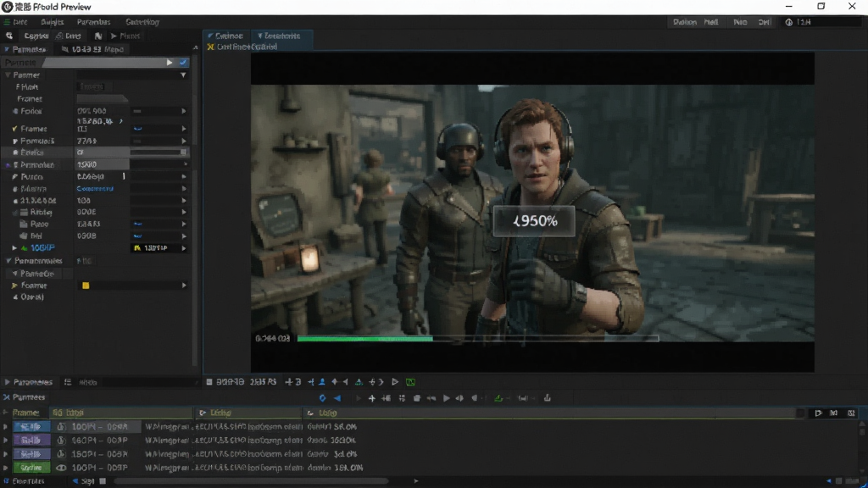Open the second menu on the menu bar
This screenshot has height=488, width=868.
click(52, 22)
